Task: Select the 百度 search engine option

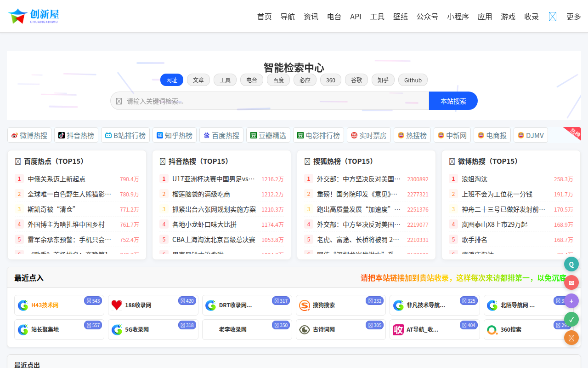Action: pyautogui.click(x=278, y=80)
